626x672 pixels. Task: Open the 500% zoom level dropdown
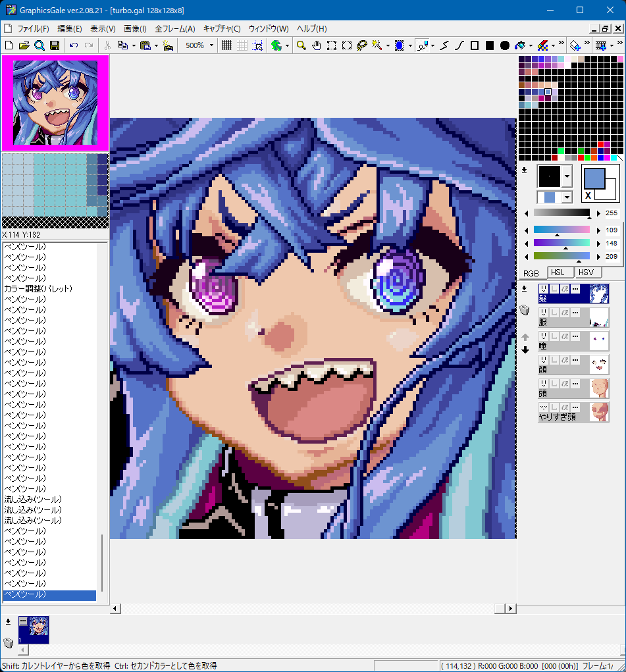tap(211, 45)
